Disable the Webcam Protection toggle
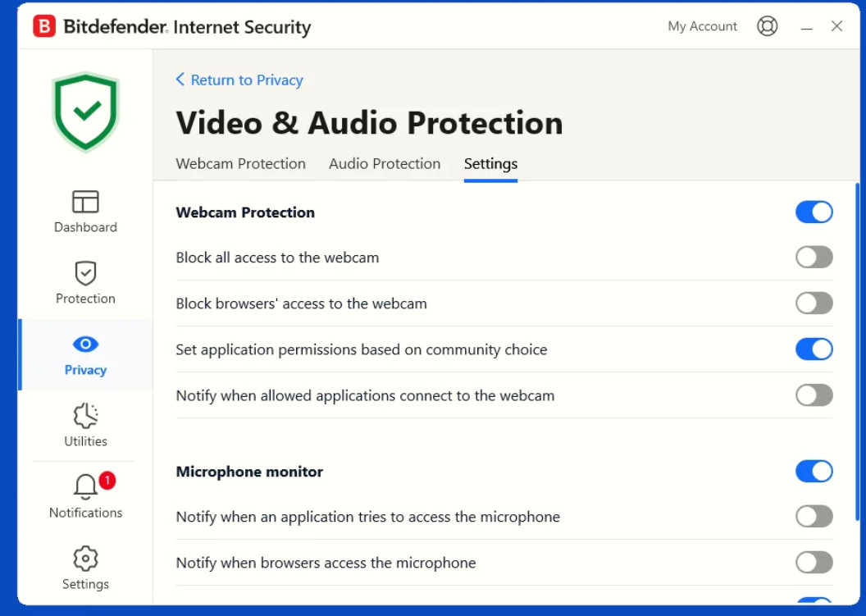Viewport: 866px width, 616px height. tap(814, 212)
